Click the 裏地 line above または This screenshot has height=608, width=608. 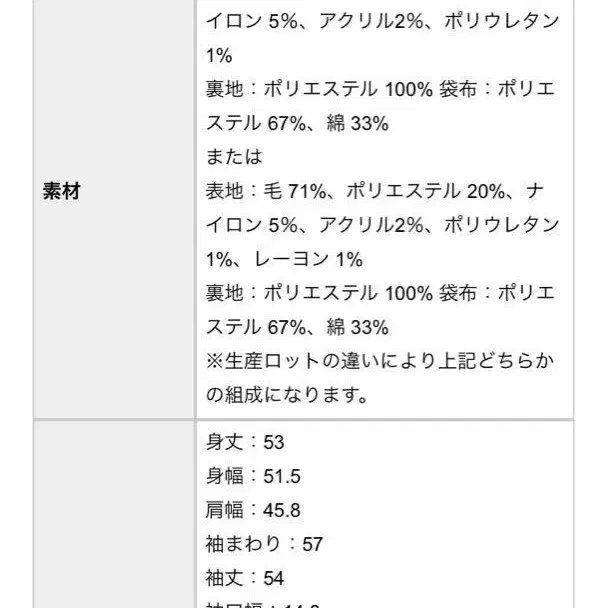(380, 89)
